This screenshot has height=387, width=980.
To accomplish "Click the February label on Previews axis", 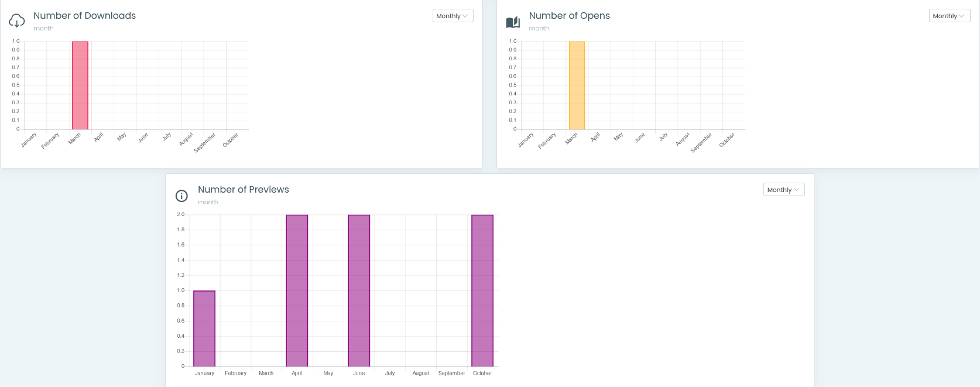I will [x=235, y=373].
